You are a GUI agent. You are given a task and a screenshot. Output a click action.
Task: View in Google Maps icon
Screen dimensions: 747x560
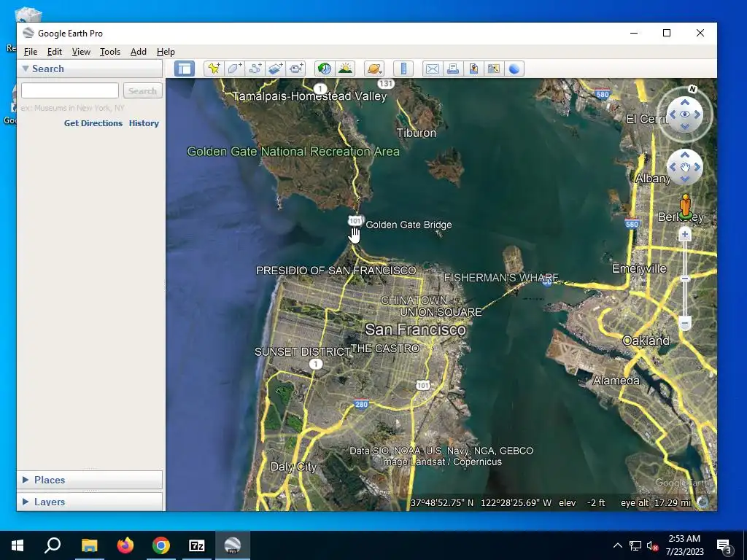494,69
